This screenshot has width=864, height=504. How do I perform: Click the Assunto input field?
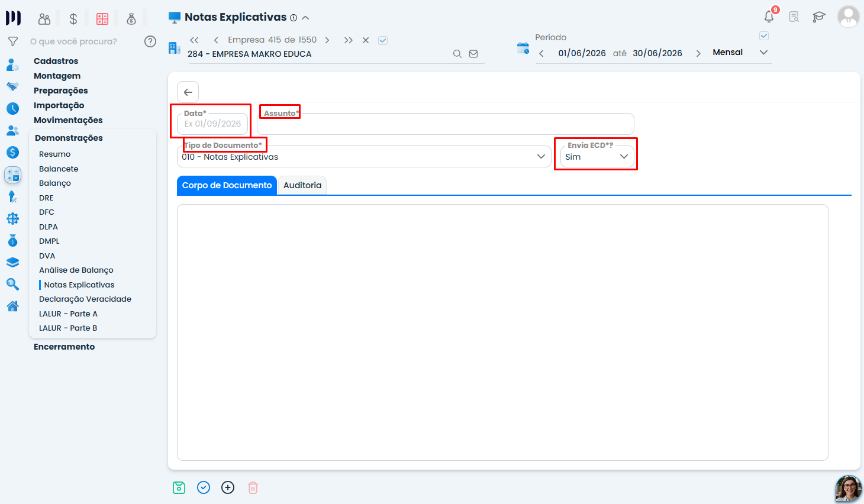[446, 124]
